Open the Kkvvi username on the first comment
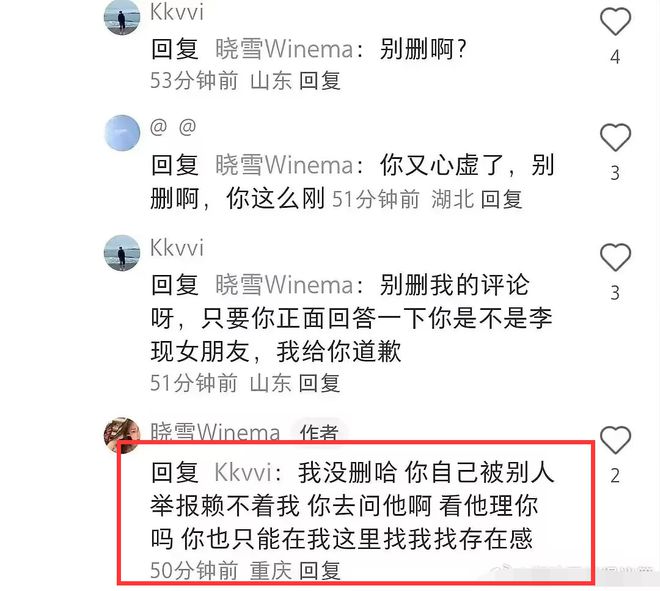 [177, 12]
